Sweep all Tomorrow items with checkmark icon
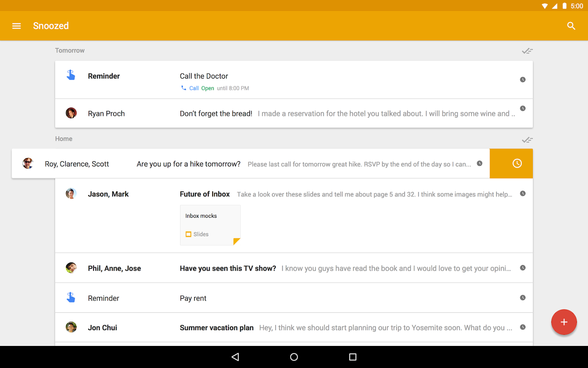Viewport: 588px width, 368px height. coord(527,51)
